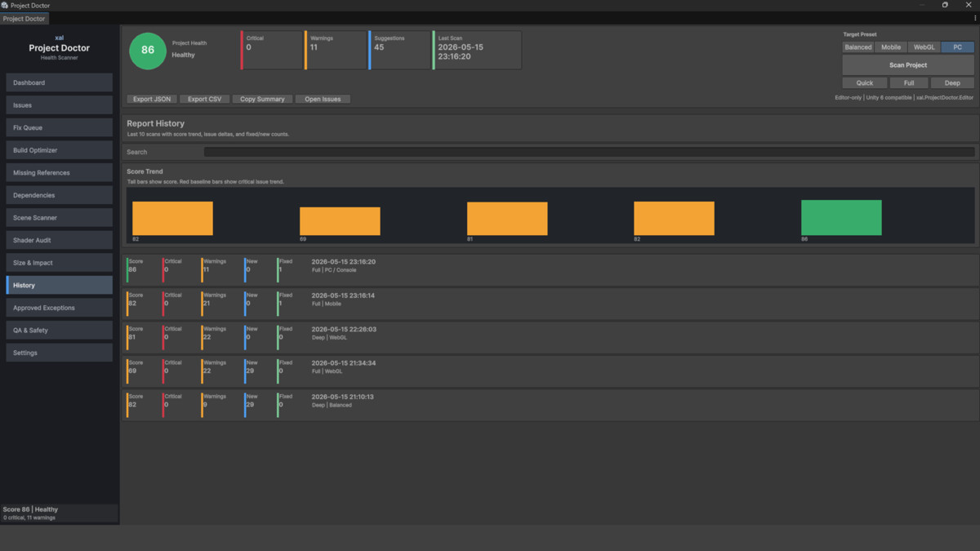Click Copy Summary button
The height and width of the screenshot is (551, 980).
(262, 99)
